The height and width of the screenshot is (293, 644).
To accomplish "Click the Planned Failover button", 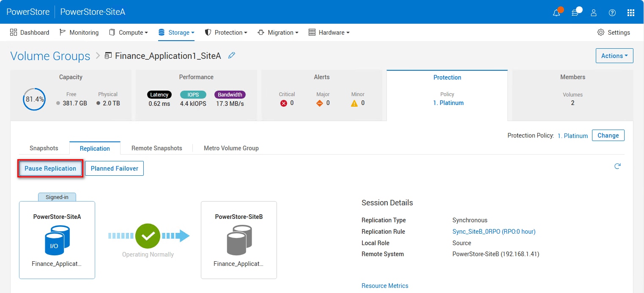I will coord(115,169).
